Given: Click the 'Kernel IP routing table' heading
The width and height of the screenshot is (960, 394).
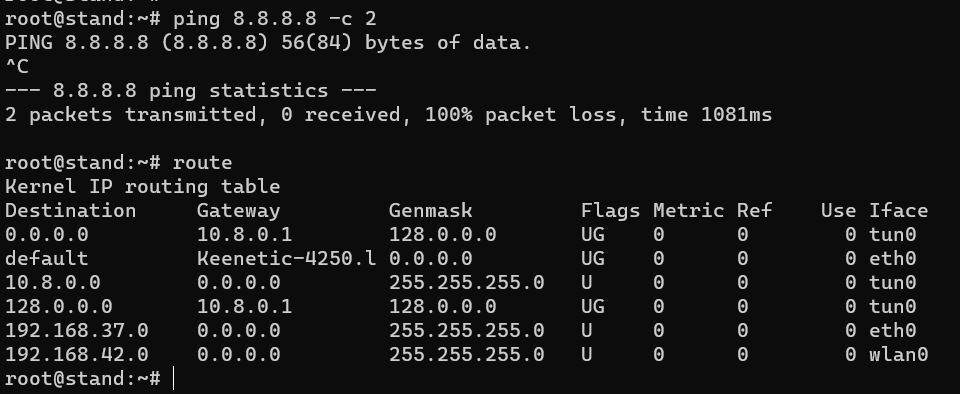Looking at the screenshot, I should tap(143, 187).
